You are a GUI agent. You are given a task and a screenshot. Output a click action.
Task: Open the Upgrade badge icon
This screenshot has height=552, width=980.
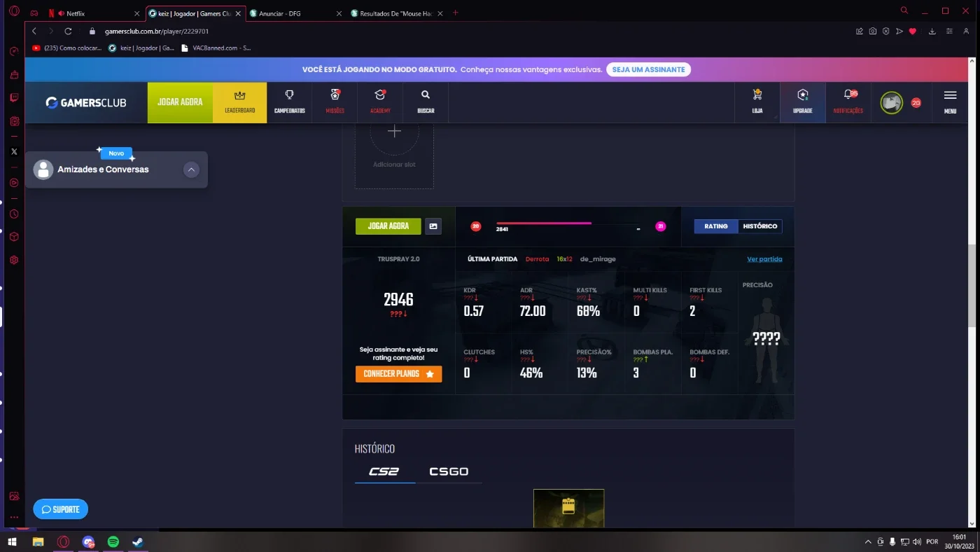click(802, 102)
